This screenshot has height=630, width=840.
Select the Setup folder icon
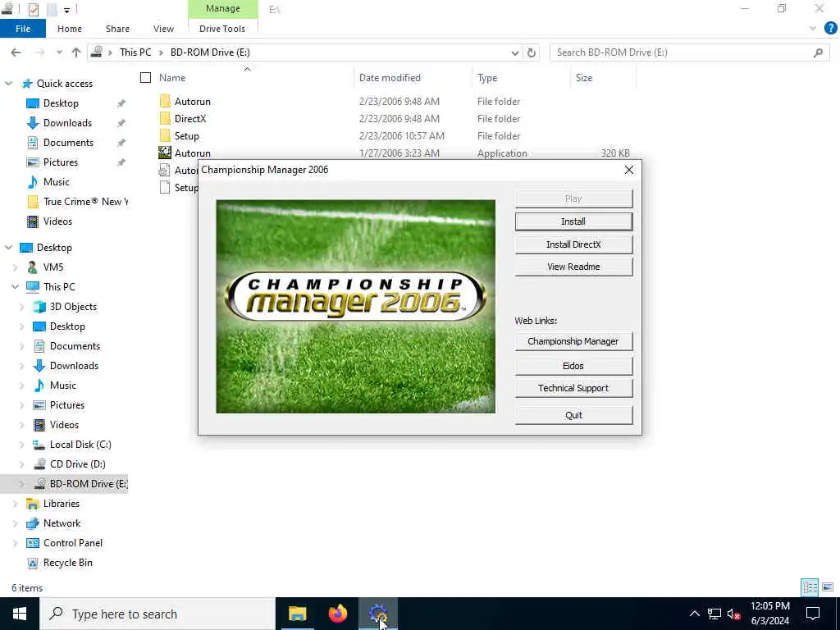click(x=165, y=135)
